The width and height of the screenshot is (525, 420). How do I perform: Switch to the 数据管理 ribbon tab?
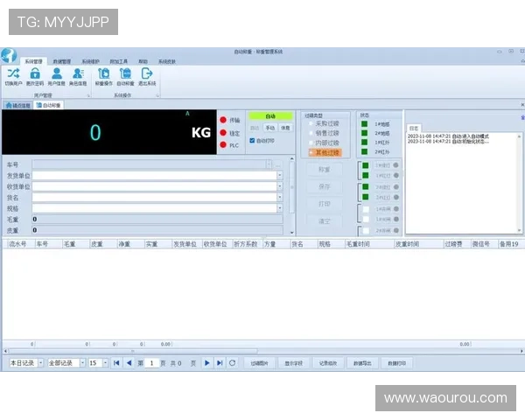click(62, 62)
